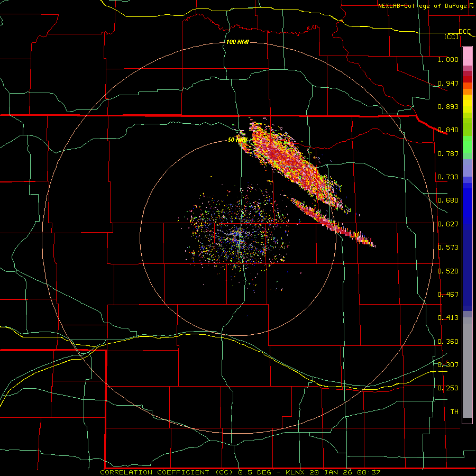Select the 0.893 scale value
476x476 pixels.
pyautogui.click(x=448, y=106)
